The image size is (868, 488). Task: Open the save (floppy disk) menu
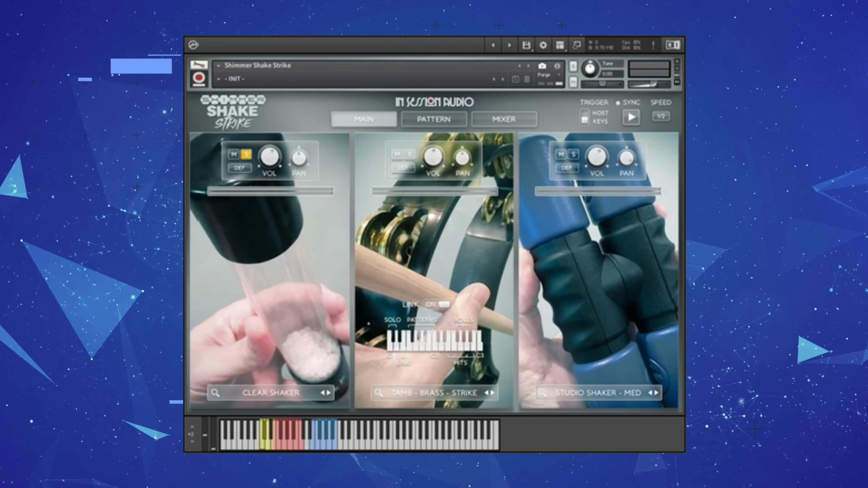[526, 45]
